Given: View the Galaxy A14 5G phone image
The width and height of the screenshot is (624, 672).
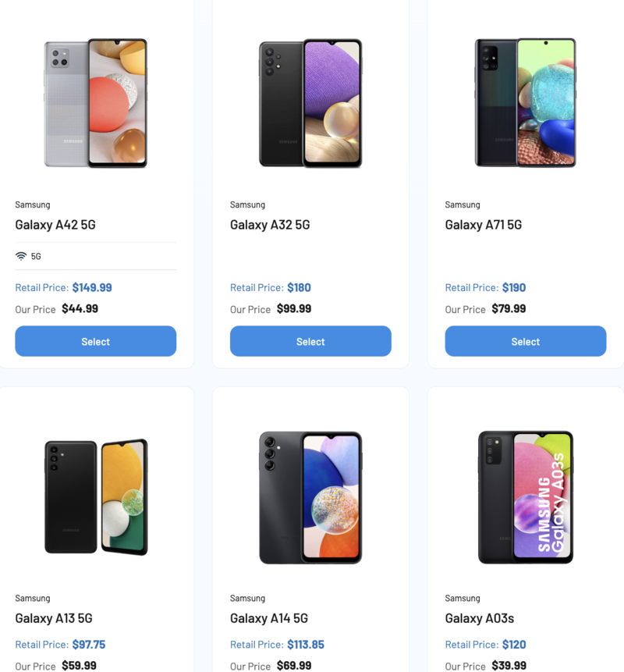Looking at the screenshot, I should click(x=310, y=496).
